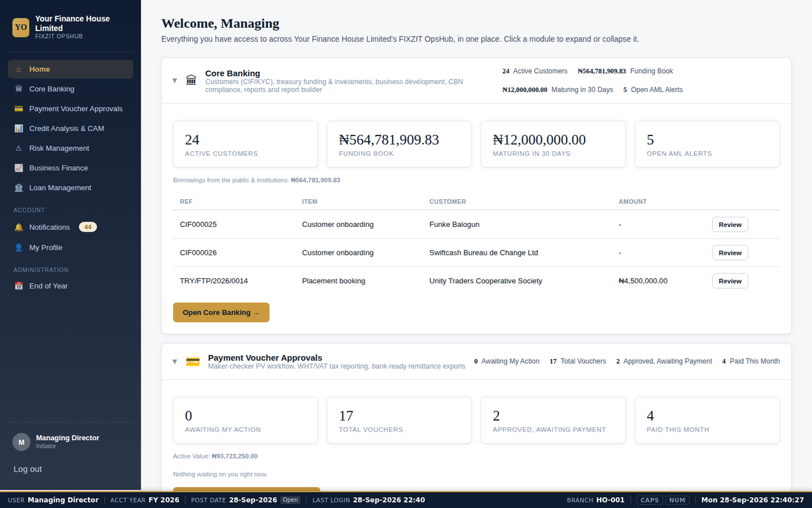Open Risk Management in sidebar
812x508 pixels.
(x=70, y=148)
